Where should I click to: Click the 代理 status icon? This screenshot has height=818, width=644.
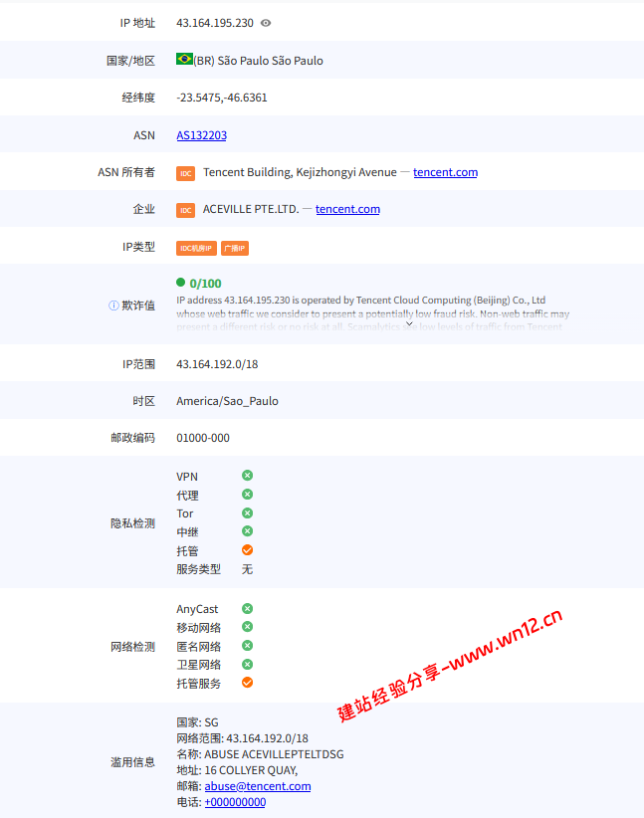click(248, 494)
